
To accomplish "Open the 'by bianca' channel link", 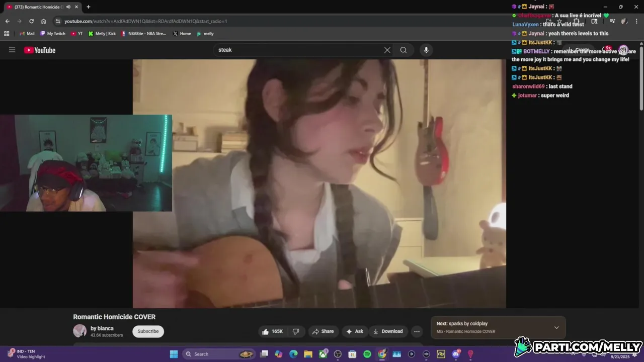I will (102, 328).
